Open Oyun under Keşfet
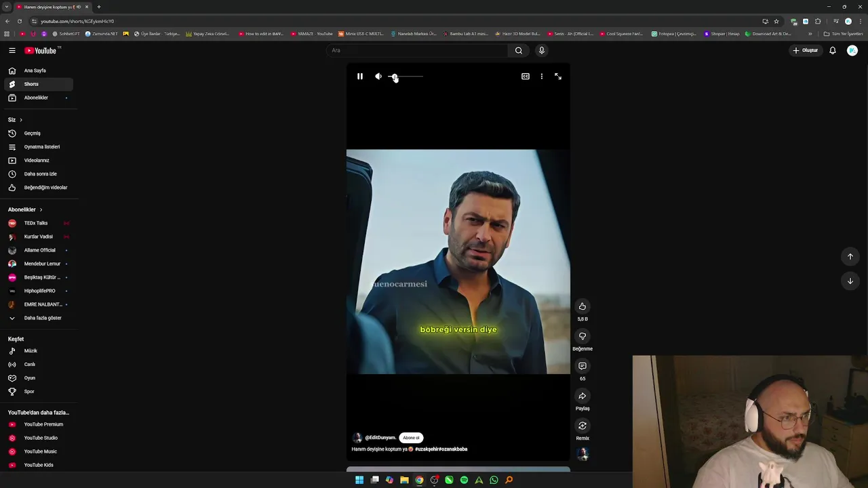Viewport: 868px width, 488px height. click(38, 378)
